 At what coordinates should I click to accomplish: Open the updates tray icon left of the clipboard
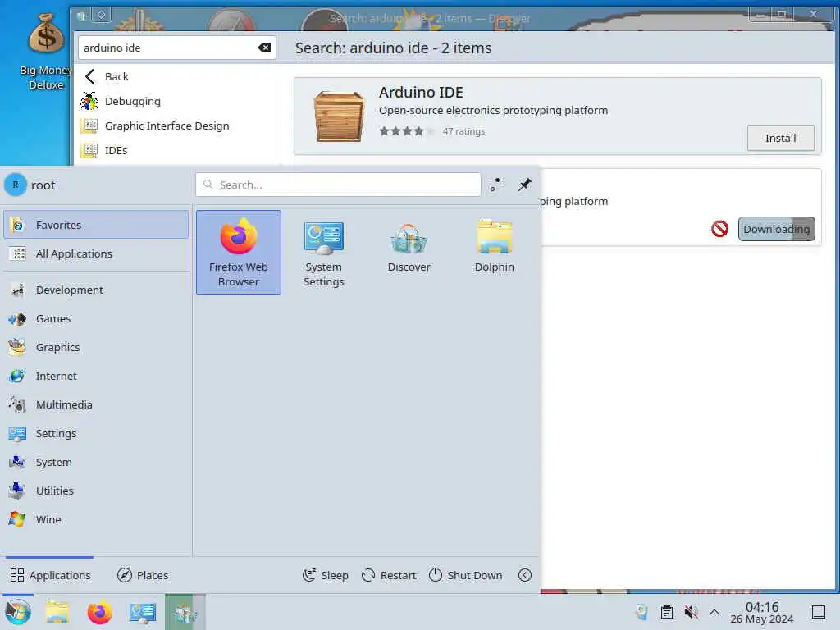pos(641,612)
